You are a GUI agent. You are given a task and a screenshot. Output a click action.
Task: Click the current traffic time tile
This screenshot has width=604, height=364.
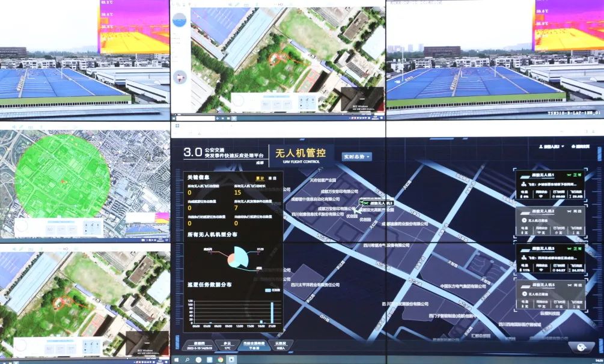click(254, 345)
